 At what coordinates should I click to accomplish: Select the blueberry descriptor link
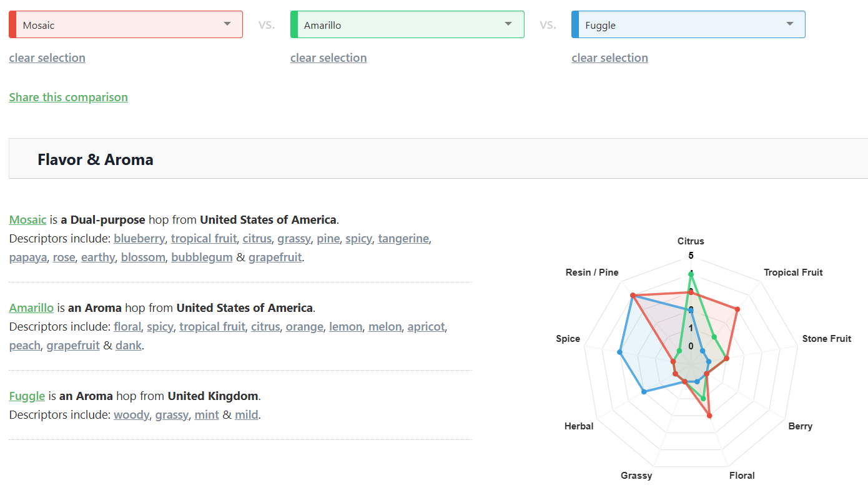[139, 239]
